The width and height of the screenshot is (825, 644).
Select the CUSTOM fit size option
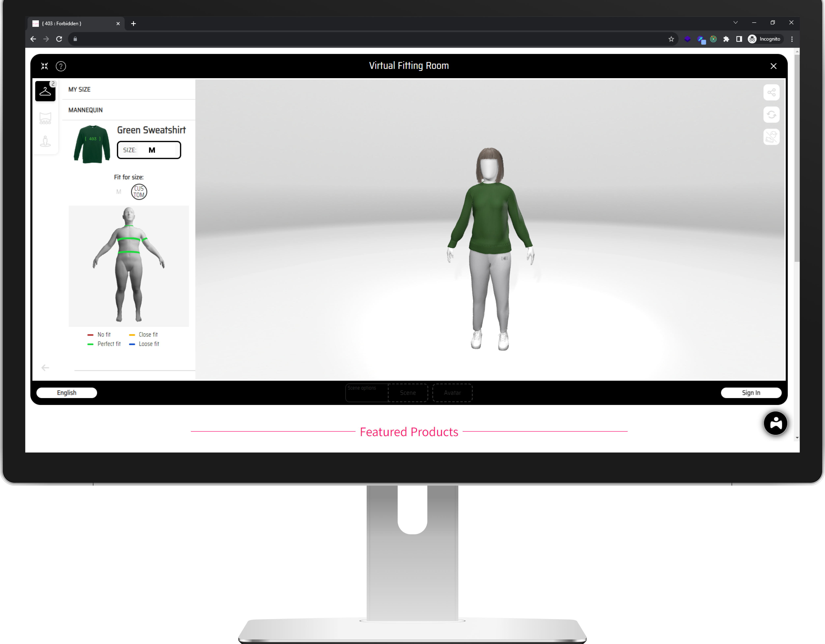(x=139, y=192)
